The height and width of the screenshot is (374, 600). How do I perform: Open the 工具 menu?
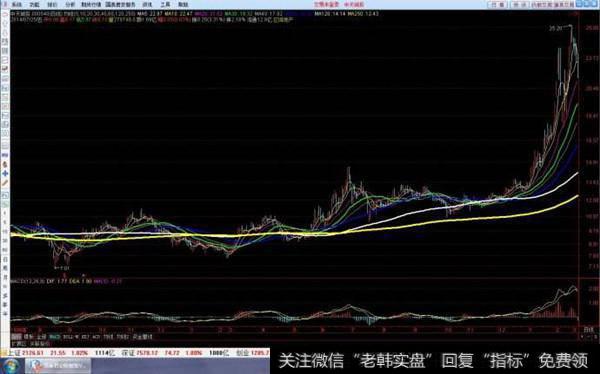tap(165, 5)
